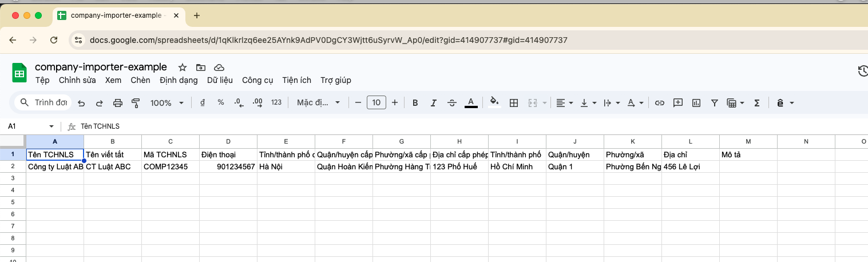Open the Dữ liệu menu

pyautogui.click(x=220, y=80)
